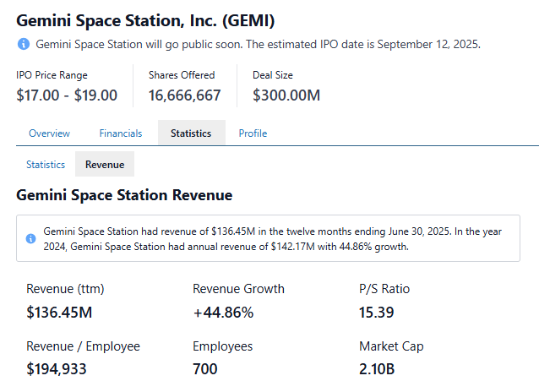Click the Shares Offered value 16,666,667
Viewport: 539px width, 392px height.
[x=185, y=95]
